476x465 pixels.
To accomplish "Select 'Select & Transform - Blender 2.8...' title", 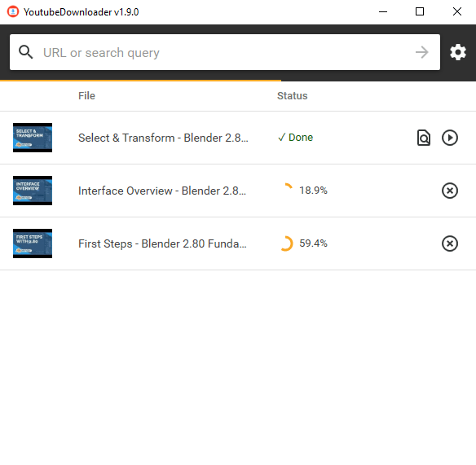I will [163, 138].
